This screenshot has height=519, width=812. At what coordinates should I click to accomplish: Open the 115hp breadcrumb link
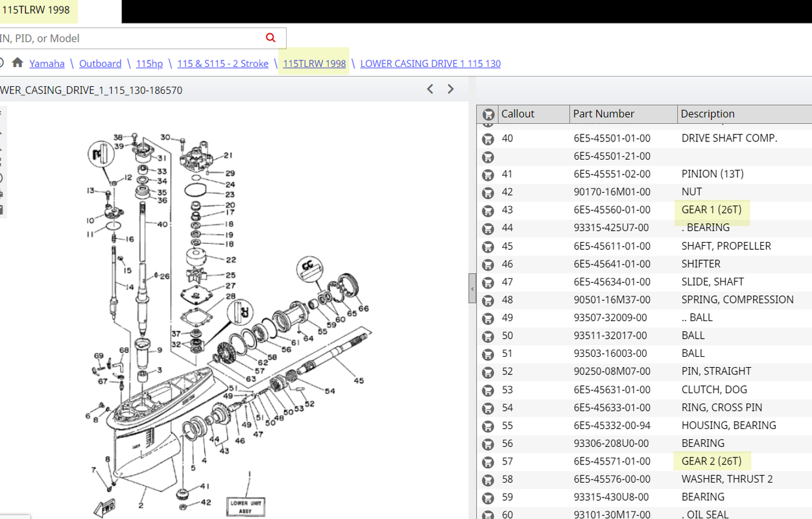[149, 63]
